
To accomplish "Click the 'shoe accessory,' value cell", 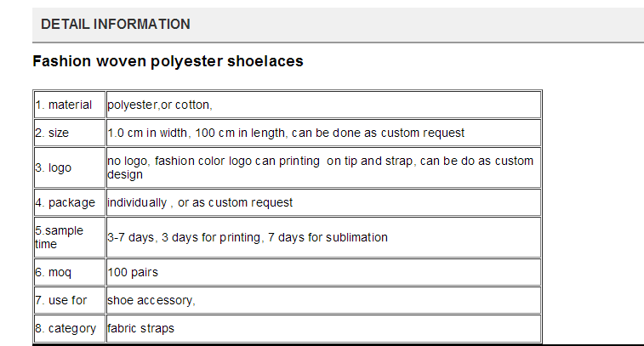I will click(323, 300).
